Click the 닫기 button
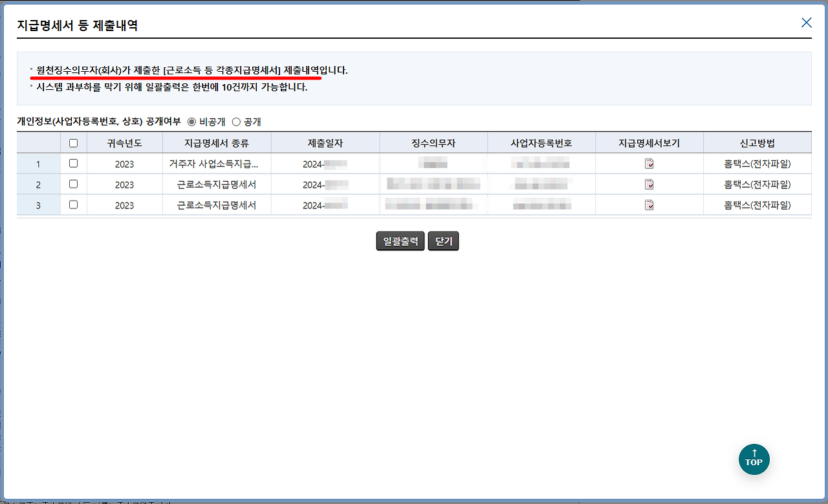The width and height of the screenshot is (828, 504). pos(443,241)
